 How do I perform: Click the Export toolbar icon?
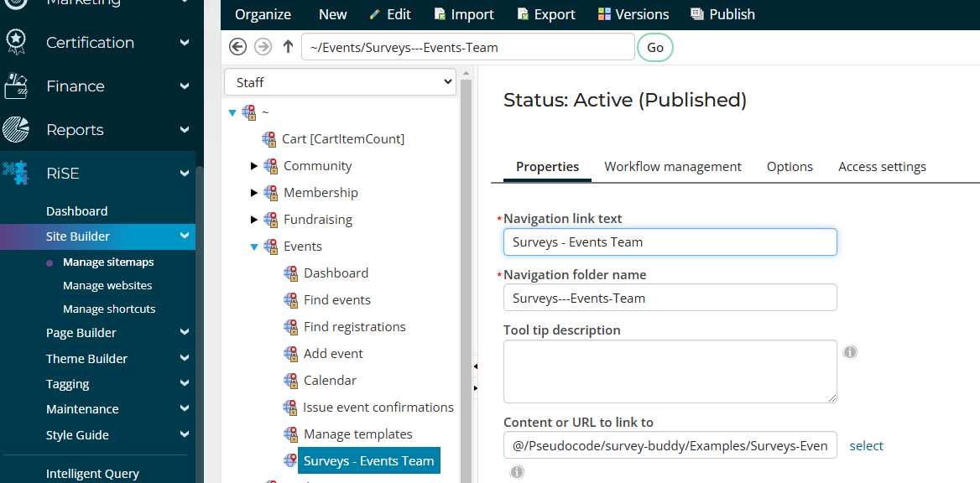click(x=523, y=13)
